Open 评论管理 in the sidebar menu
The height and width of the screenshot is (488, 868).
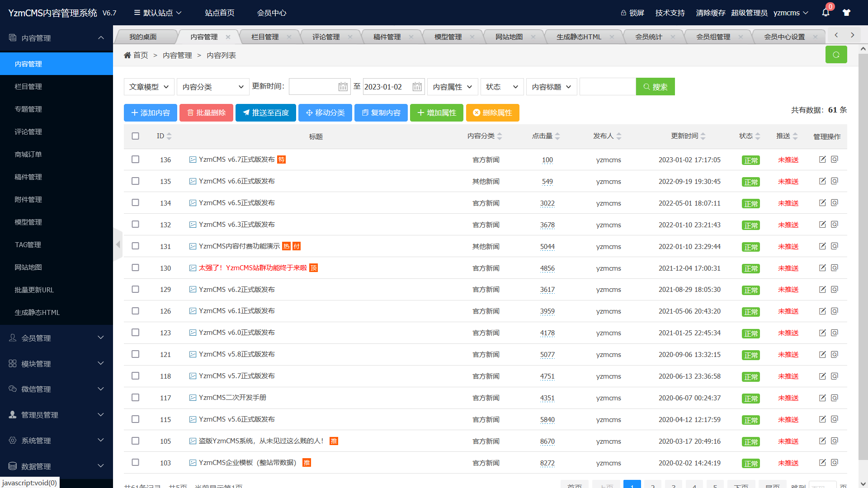click(28, 131)
